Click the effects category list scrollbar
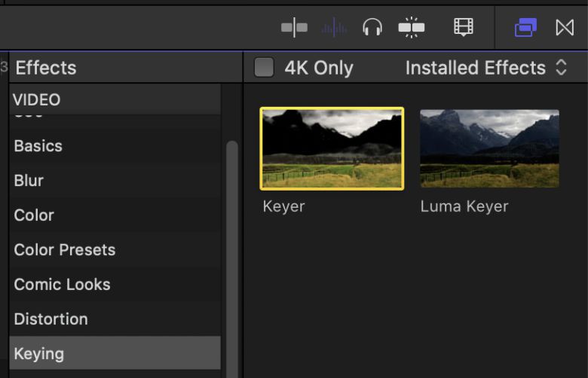Viewport: 588px width, 378px height. click(x=232, y=256)
